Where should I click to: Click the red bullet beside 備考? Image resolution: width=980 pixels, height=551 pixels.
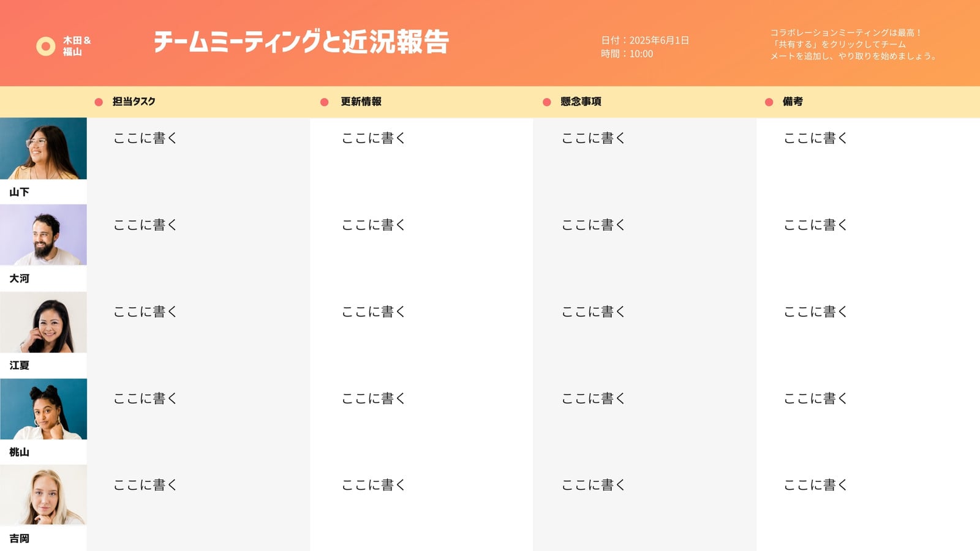(769, 102)
